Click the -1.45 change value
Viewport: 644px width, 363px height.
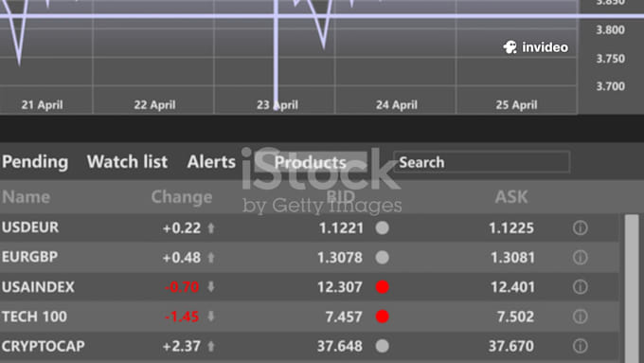(182, 317)
